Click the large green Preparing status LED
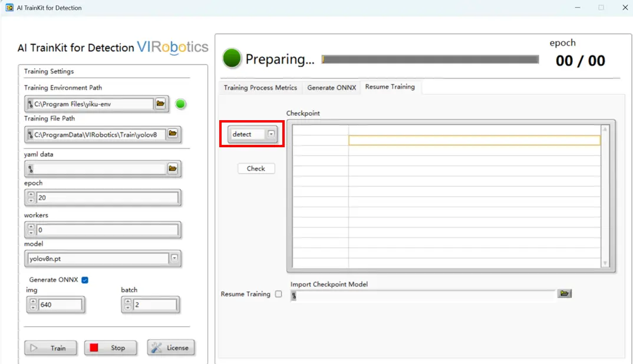Image resolution: width=633 pixels, height=364 pixels. 232,59
